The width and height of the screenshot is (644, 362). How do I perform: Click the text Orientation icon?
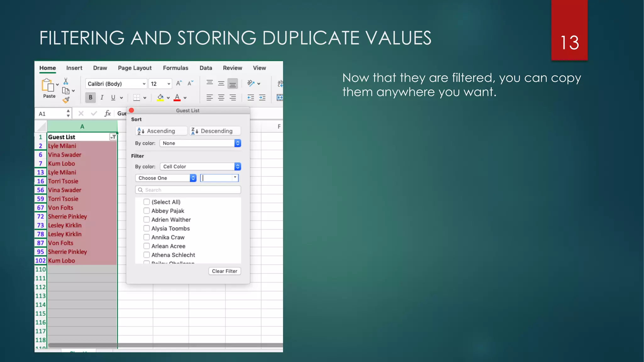(251, 83)
